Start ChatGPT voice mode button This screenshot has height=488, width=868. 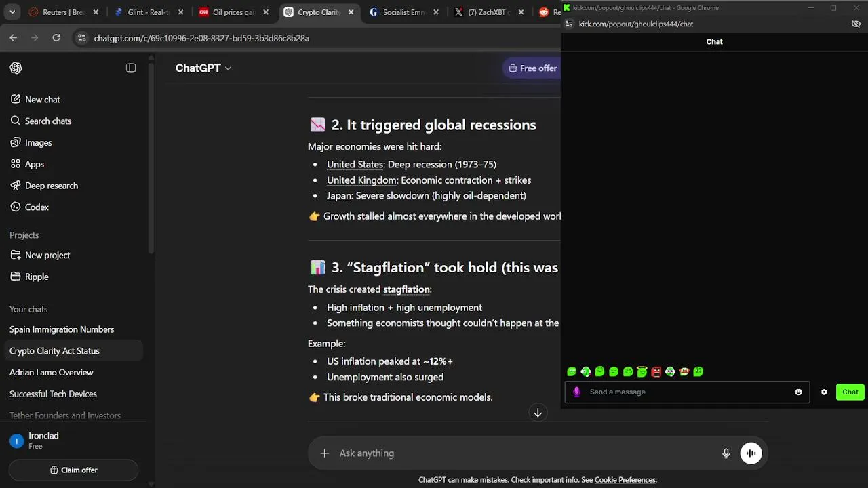[751, 453]
